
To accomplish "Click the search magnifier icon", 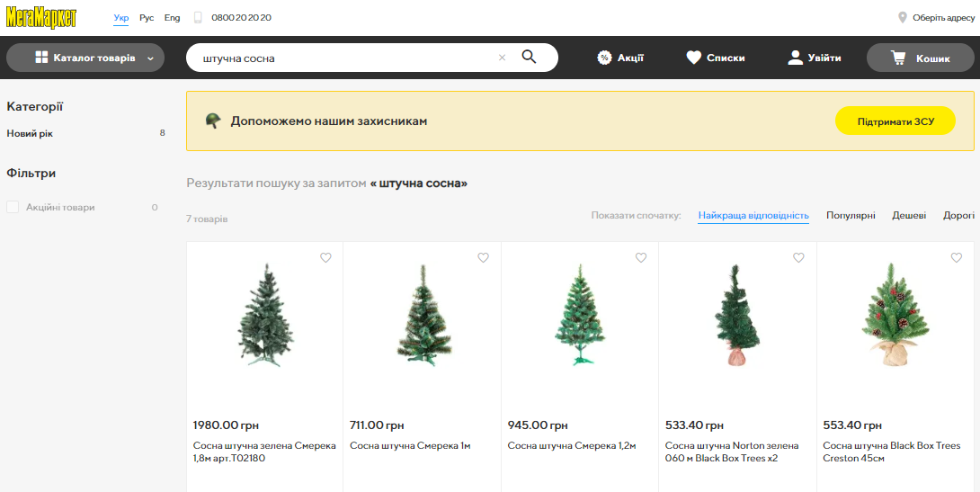I will point(529,58).
